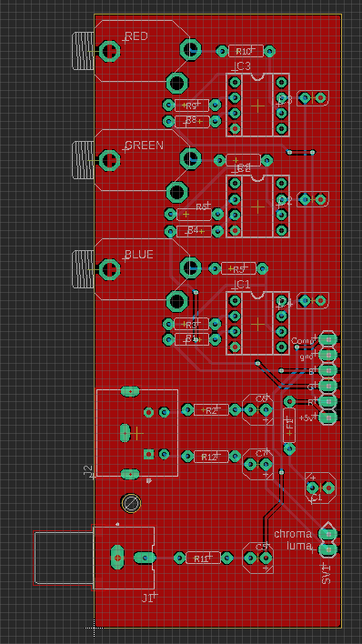The height and width of the screenshot is (644, 362).
Task: Click the board origin crosshair
Action: point(95,628)
